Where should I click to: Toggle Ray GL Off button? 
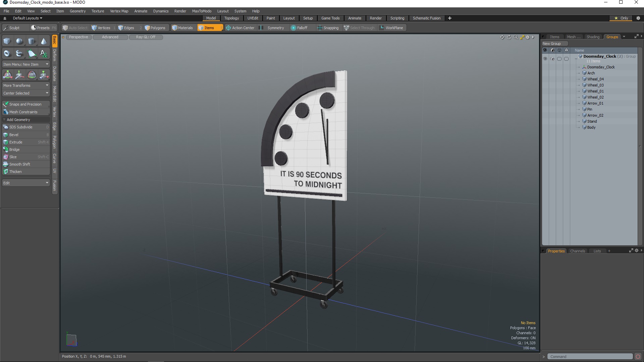click(x=146, y=37)
